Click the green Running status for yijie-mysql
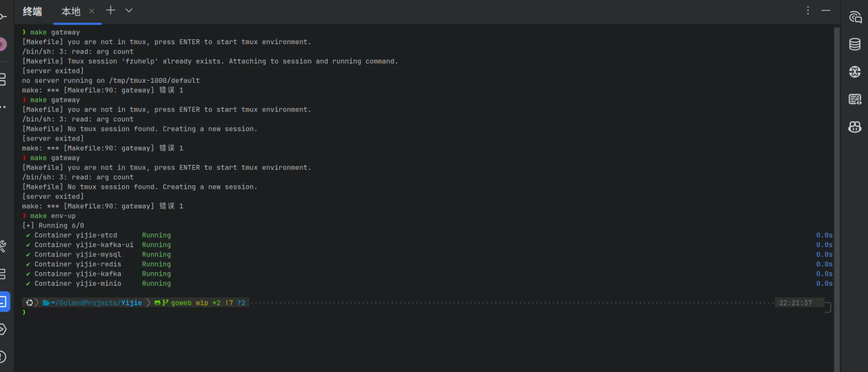Screen dimensions: 868x372 pos(156,255)
